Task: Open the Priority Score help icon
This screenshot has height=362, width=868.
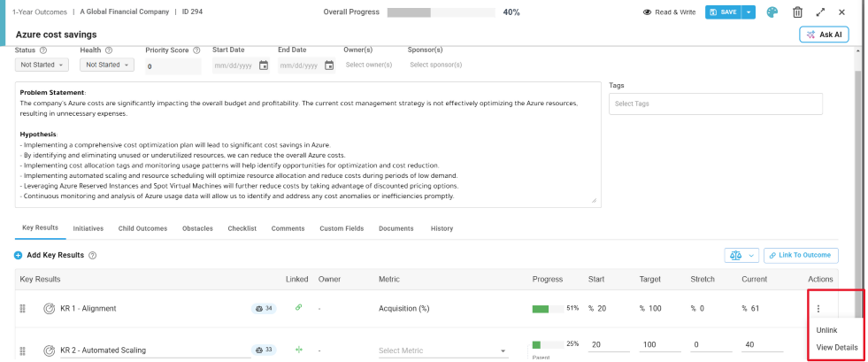Action: point(196,50)
